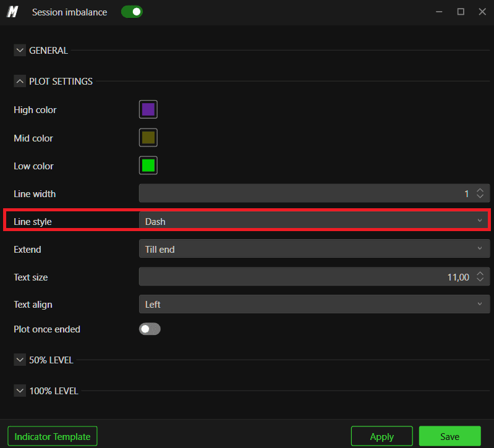
Task: Click the Mid color label
Action: click(x=33, y=138)
